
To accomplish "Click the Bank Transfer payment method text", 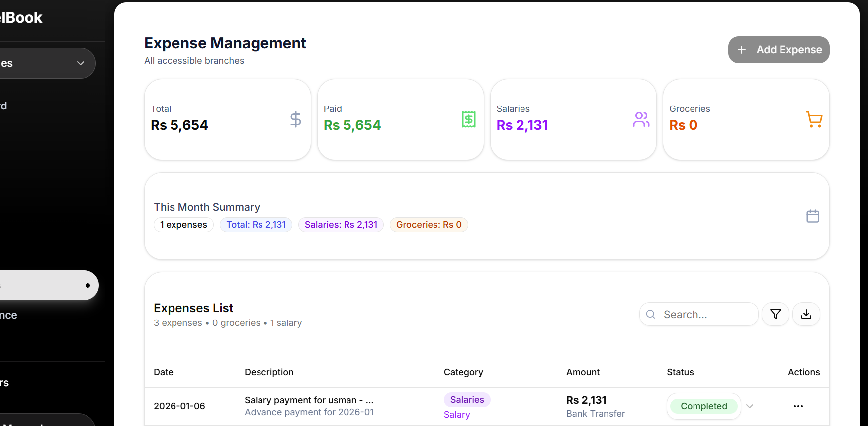I will click(596, 414).
